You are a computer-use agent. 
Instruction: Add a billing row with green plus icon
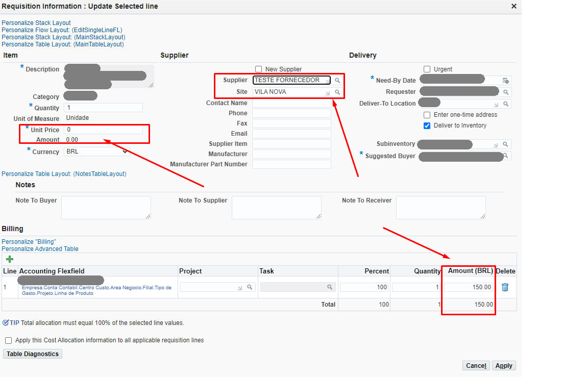point(10,259)
